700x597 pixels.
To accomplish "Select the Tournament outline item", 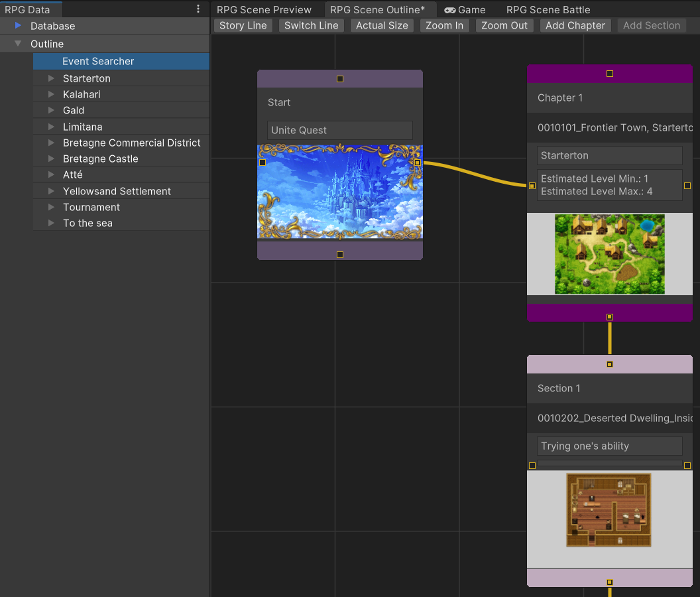I will (121, 207).
